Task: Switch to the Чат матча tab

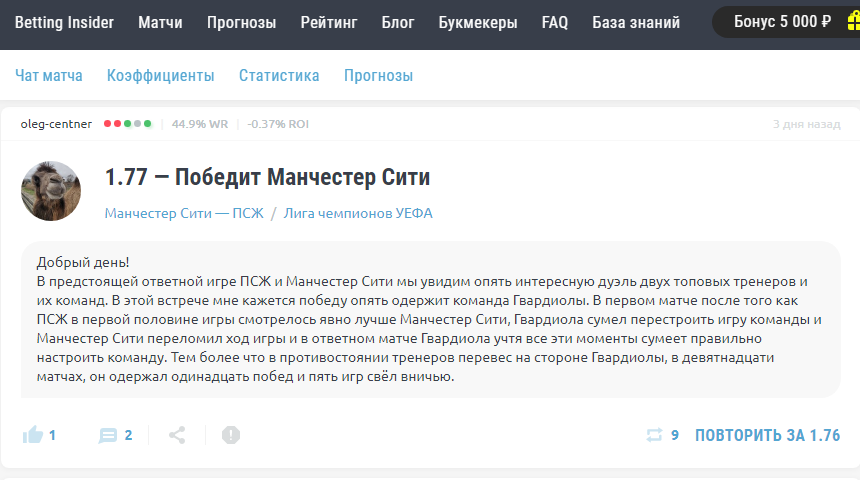Action: pos(49,75)
